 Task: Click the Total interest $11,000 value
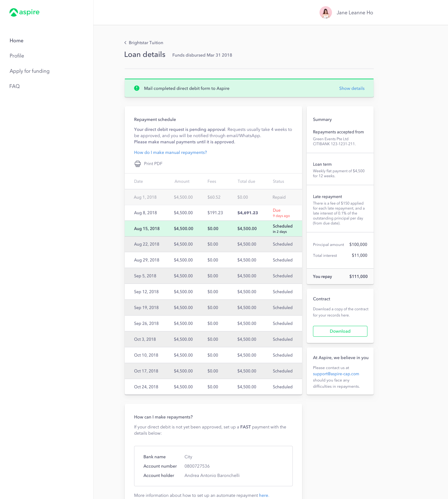[x=360, y=255]
